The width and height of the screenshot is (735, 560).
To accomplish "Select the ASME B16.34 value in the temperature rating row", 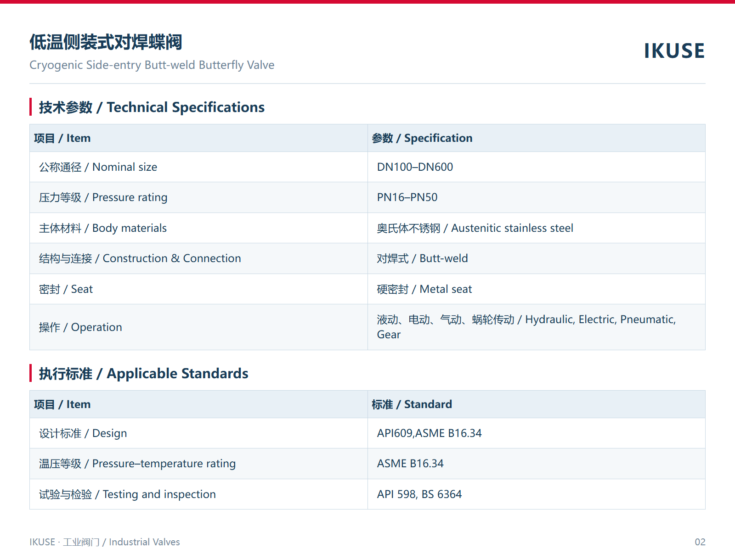I will click(x=411, y=464).
